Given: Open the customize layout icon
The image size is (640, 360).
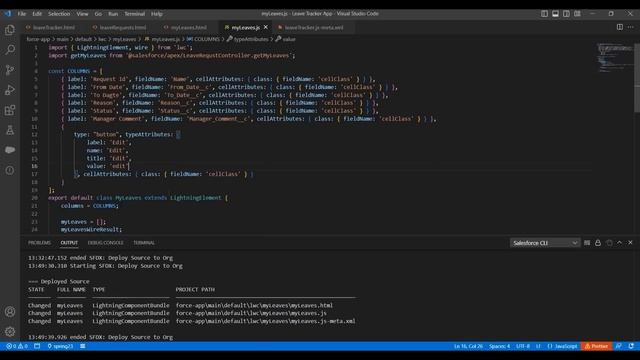Looking at the screenshot, I should point(578,13).
